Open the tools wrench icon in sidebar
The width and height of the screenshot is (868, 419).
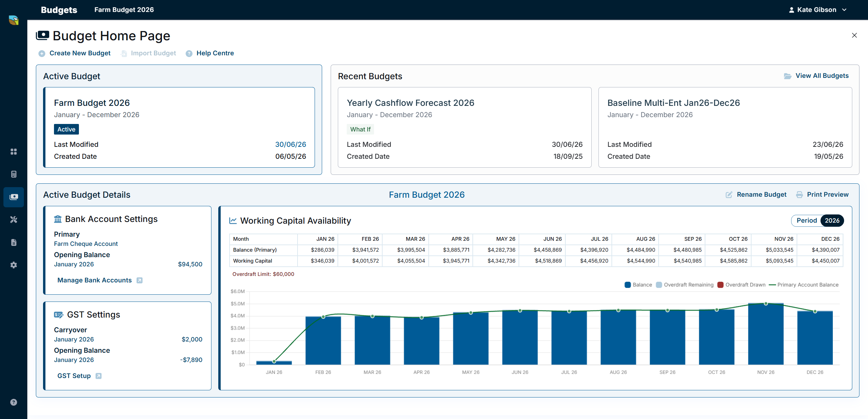point(14,220)
